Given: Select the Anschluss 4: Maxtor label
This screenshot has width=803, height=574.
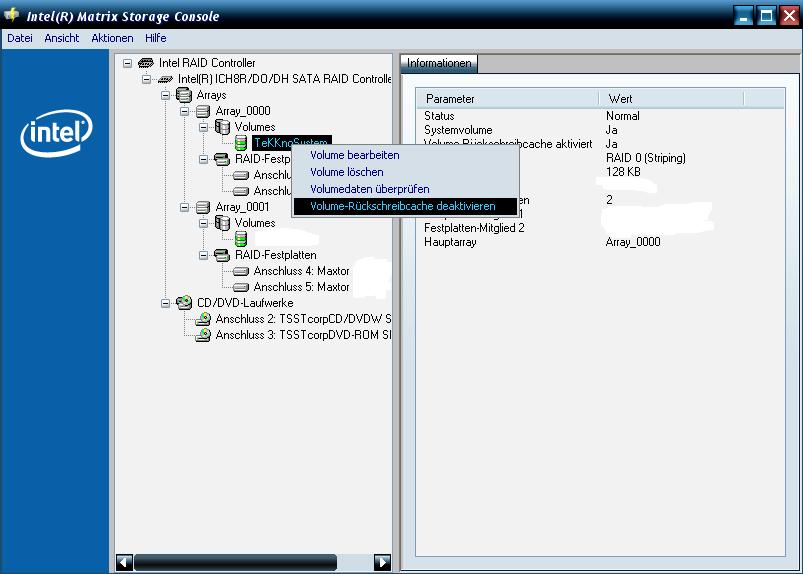Looking at the screenshot, I should pos(301,271).
